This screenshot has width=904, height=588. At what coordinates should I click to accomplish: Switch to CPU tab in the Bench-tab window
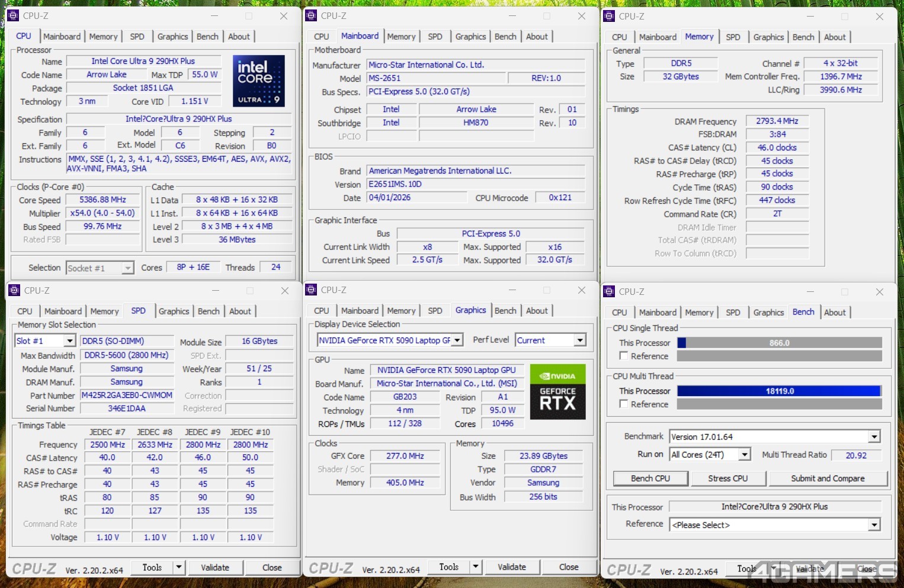point(619,313)
